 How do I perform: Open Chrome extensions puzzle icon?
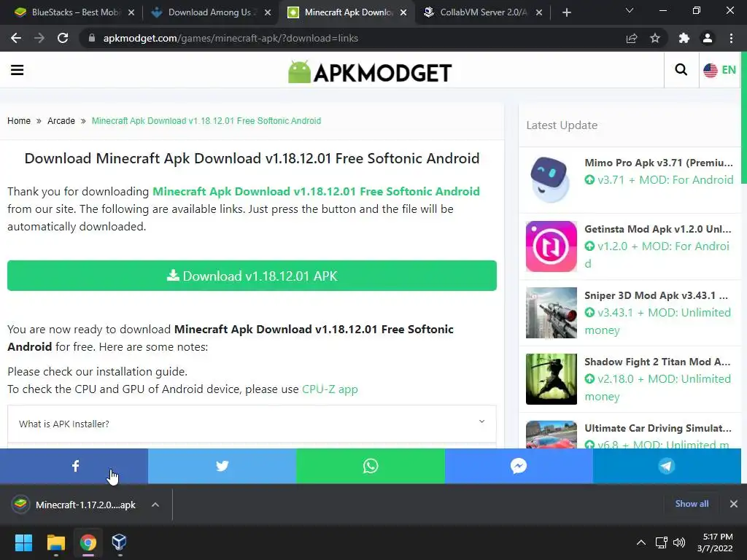click(684, 38)
